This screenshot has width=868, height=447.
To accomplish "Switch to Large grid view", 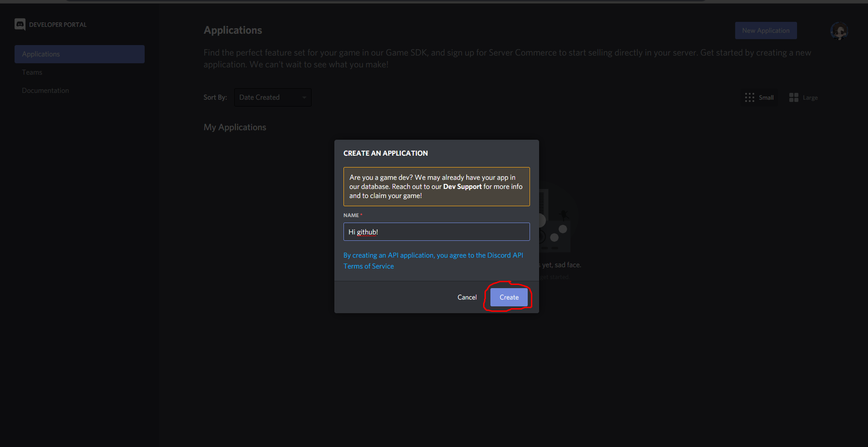I will [x=803, y=97].
